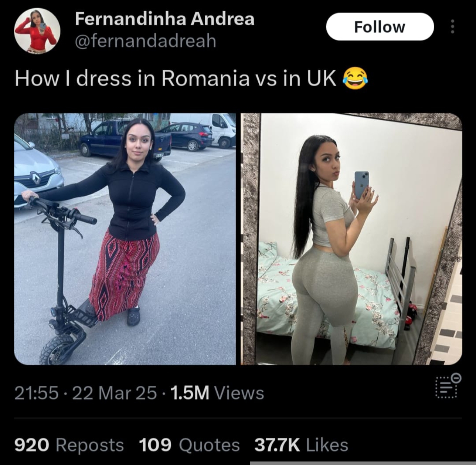Tap the blue phone in the mirror selfie
The height and width of the screenshot is (465, 476).
coord(361,184)
